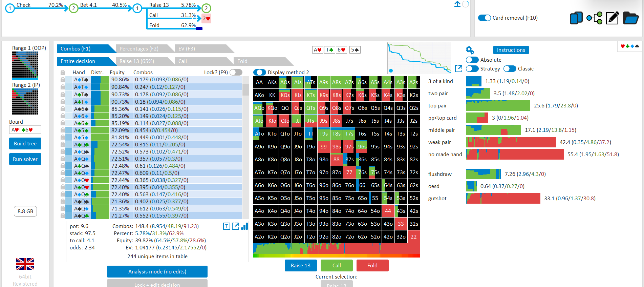
Task: Click the UK flag language icon
Action: 25,264
